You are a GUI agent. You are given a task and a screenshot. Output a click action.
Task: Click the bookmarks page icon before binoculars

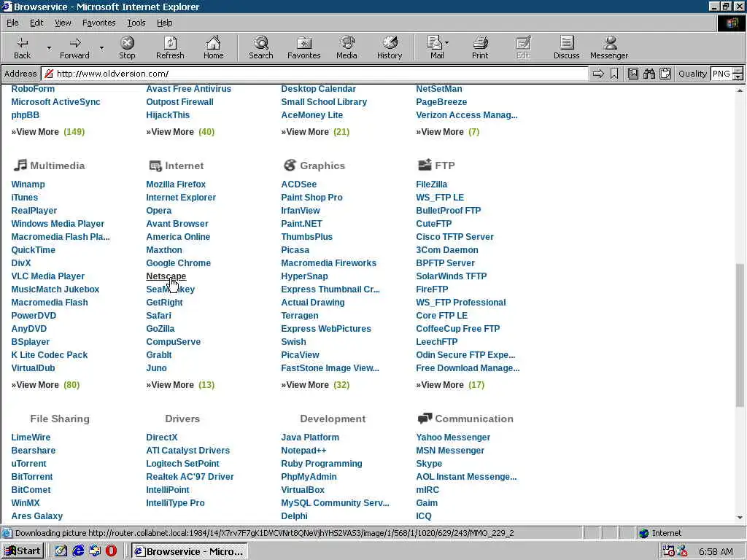[632, 74]
